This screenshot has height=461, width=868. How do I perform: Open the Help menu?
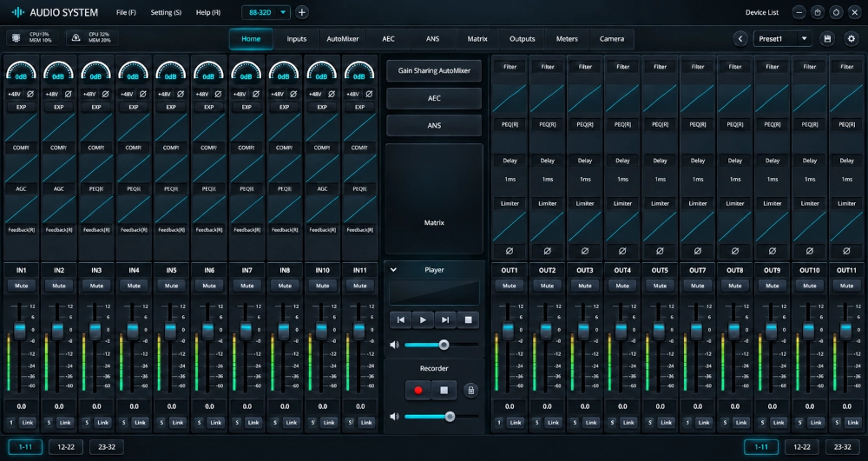coord(208,12)
